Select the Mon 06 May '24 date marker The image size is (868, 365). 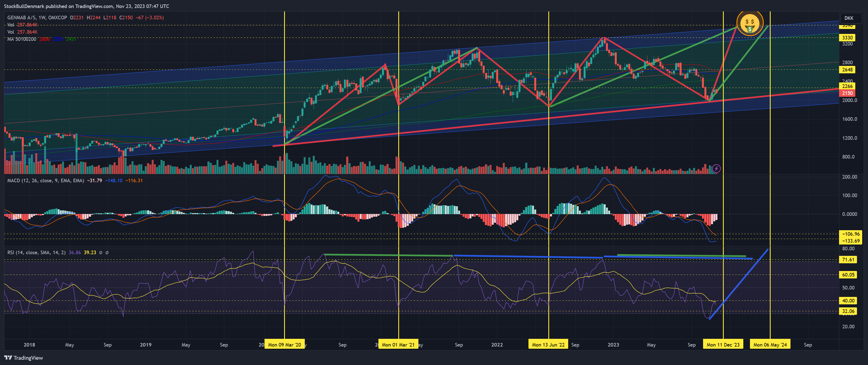pos(770,344)
